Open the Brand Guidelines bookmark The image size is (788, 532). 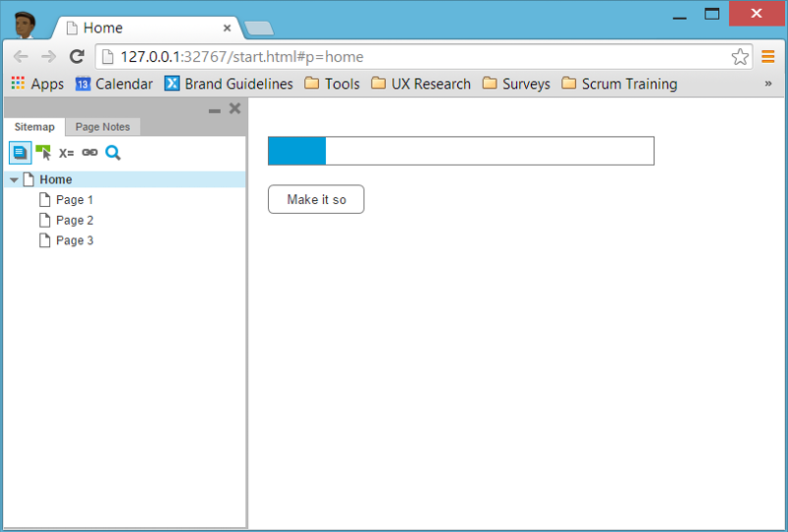point(229,84)
